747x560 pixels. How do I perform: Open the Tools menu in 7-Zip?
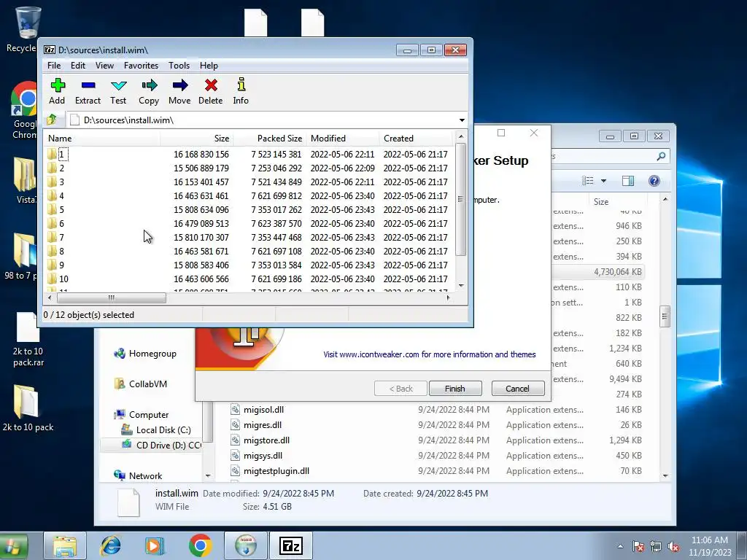[179, 66]
